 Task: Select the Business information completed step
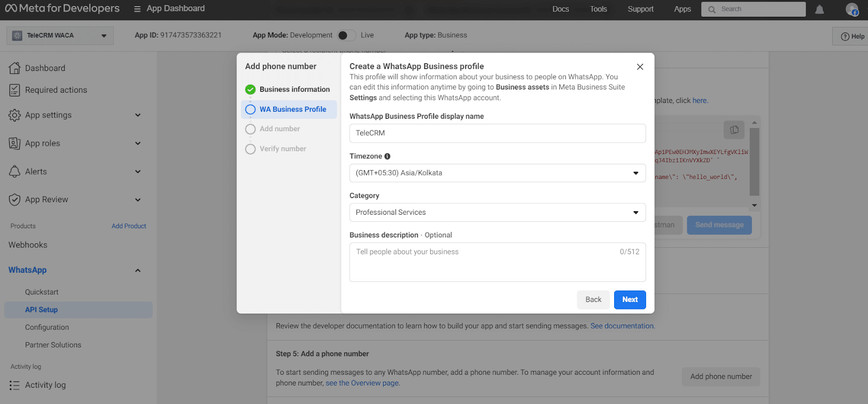point(289,89)
